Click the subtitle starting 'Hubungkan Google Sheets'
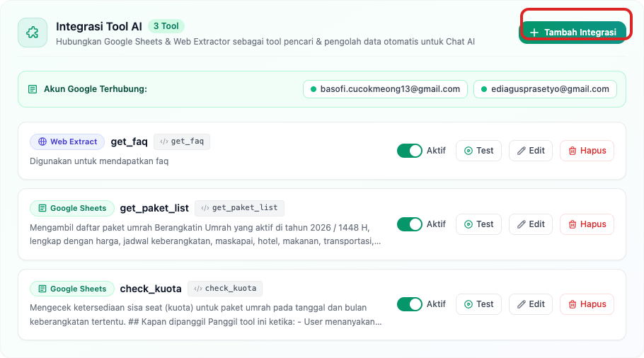The image size is (644, 358). (265, 42)
